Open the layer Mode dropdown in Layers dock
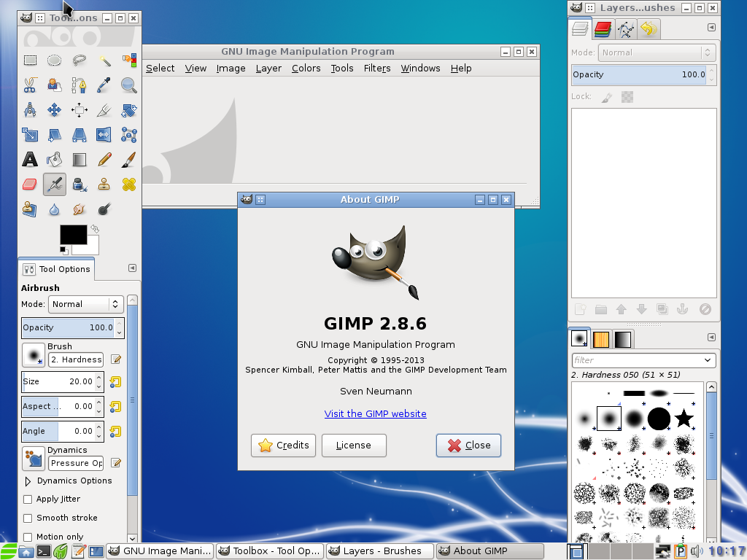The height and width of the screenshot is (560, 747). [657, 52]
